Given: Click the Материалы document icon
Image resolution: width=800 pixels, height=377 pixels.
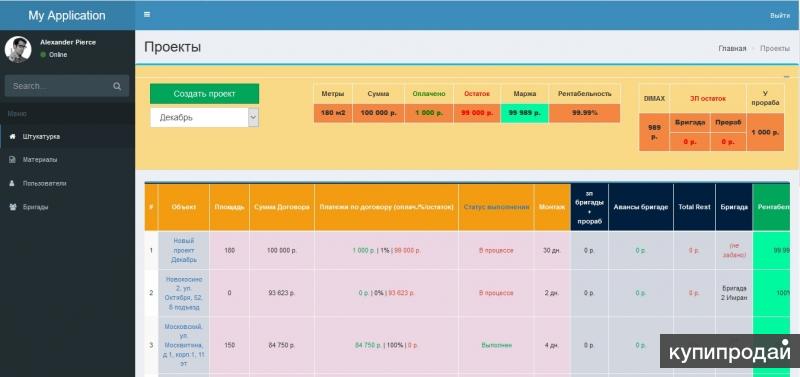Looking at the screenshot, I should tap(13, 160).
